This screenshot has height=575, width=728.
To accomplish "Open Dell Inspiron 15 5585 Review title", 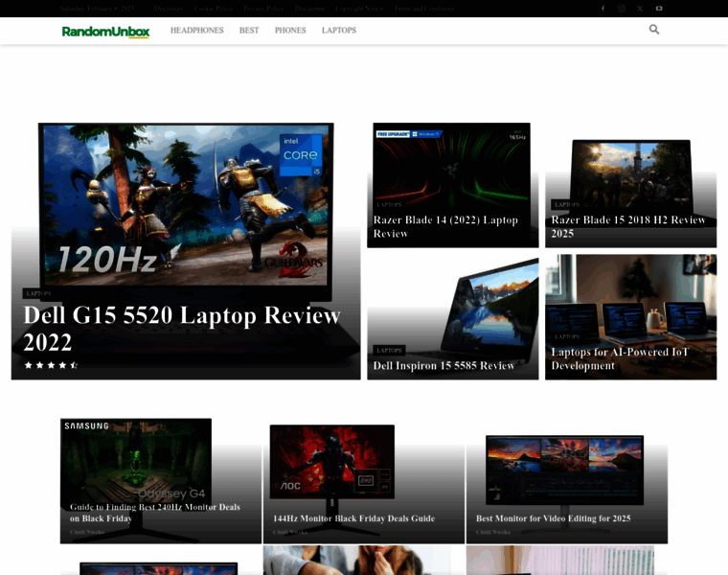I will pyautogui.click(x=444, y=366).
